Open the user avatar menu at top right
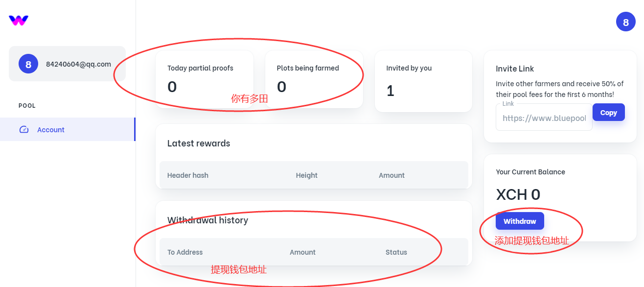644x287 pixels. [625, 22]
